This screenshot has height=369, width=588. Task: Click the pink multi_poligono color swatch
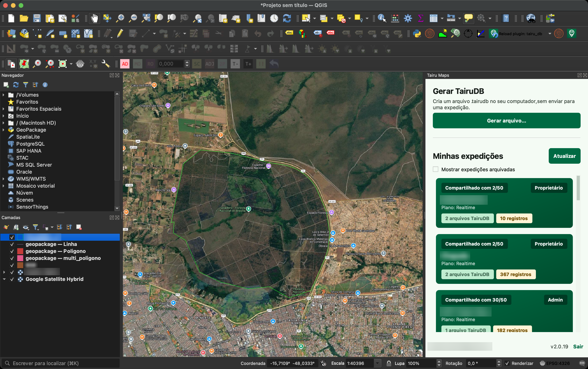[x=20, y=258]
